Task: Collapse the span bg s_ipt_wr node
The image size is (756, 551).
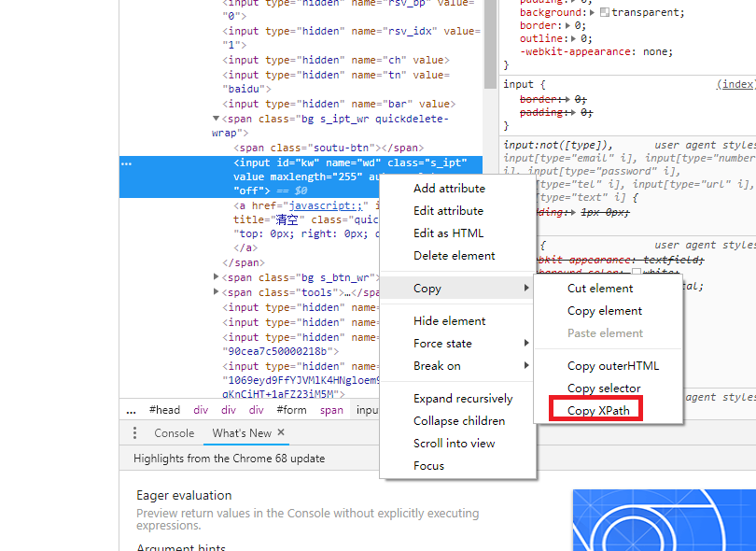Action: point(216,119)
